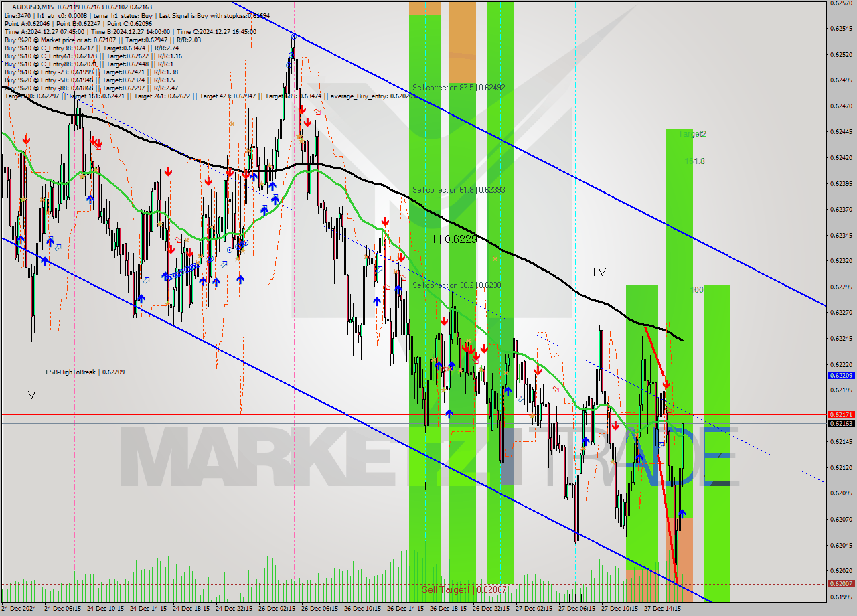Viewport: 857px width, 616px height.
Task: Click the '24 Dec 14:15' time axis label
Action: click(148, 609)
